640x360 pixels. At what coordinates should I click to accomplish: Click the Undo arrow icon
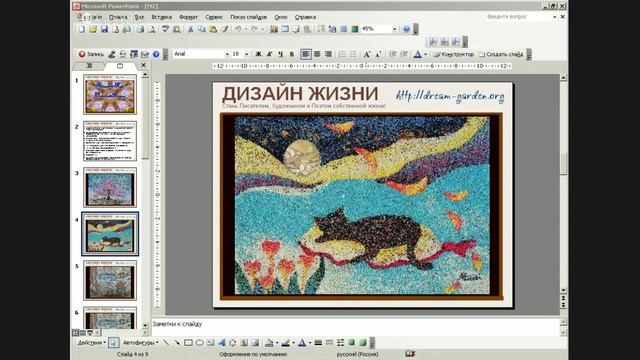[x=238, y=29]
